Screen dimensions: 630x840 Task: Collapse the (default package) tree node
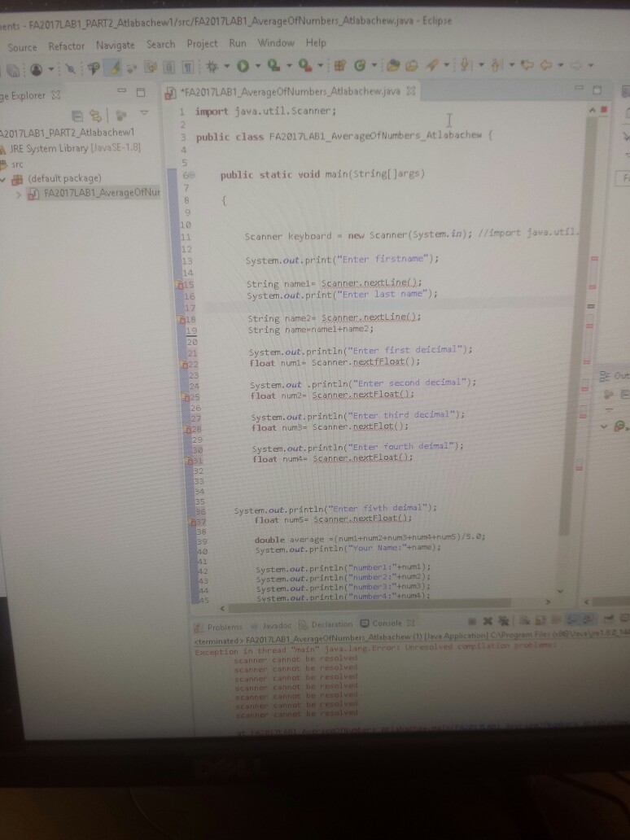point(2,178)
